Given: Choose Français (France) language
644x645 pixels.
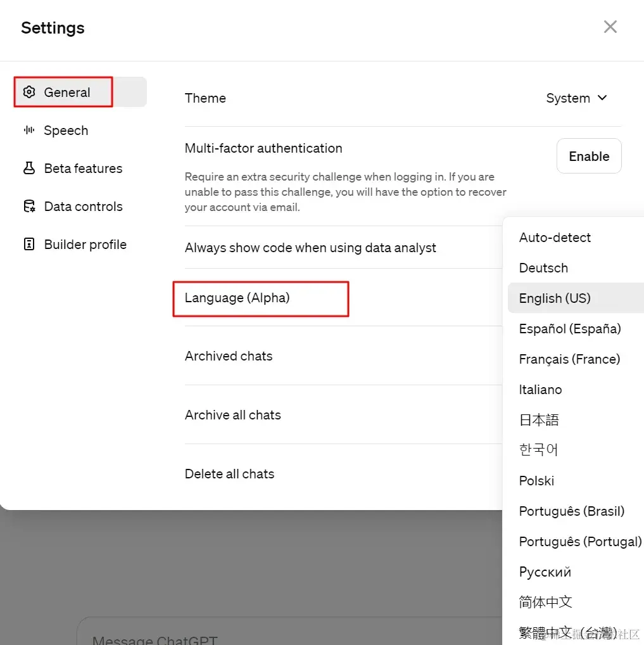Looking at the screenshot, I should point(569,359).
